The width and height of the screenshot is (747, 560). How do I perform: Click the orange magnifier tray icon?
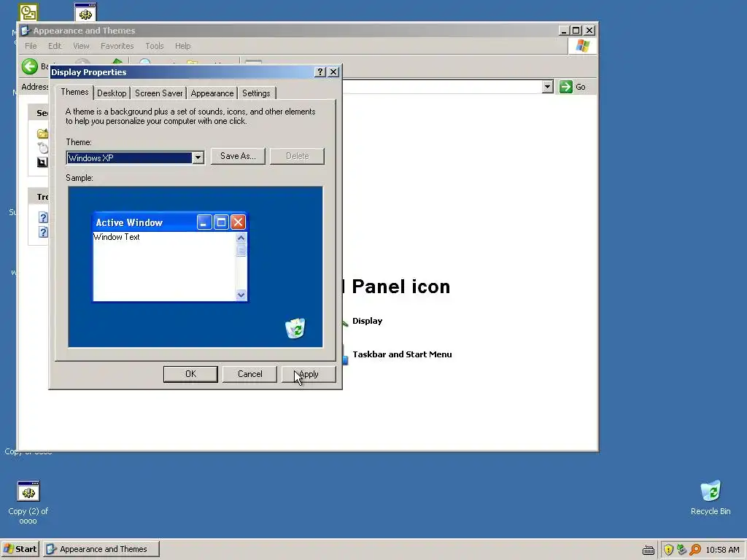695,550
